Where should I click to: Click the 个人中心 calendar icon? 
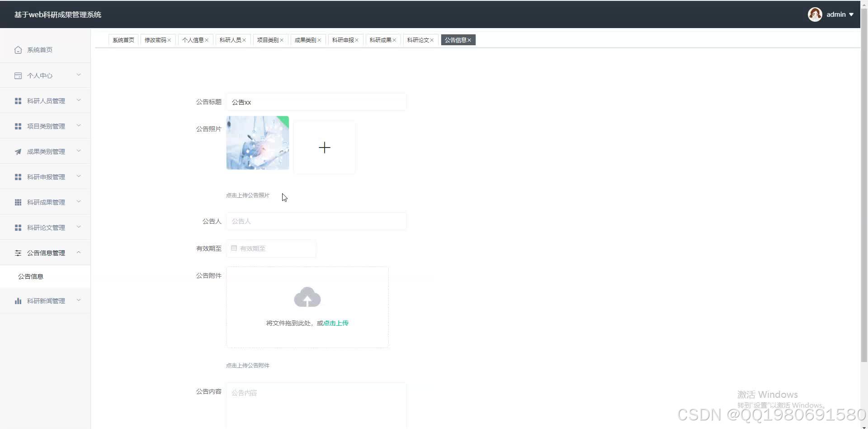tap(18, 75)
